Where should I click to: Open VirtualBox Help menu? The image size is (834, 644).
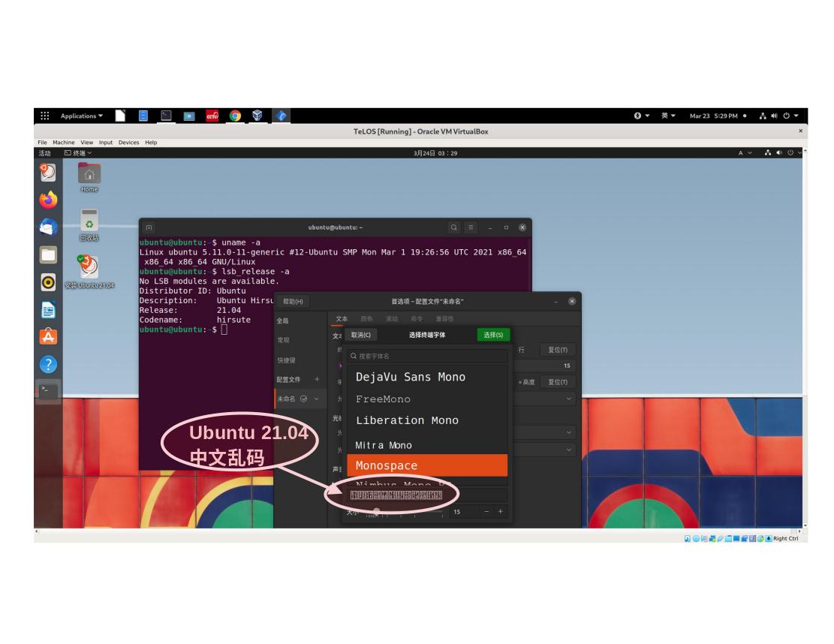click(x=151, y=142)
